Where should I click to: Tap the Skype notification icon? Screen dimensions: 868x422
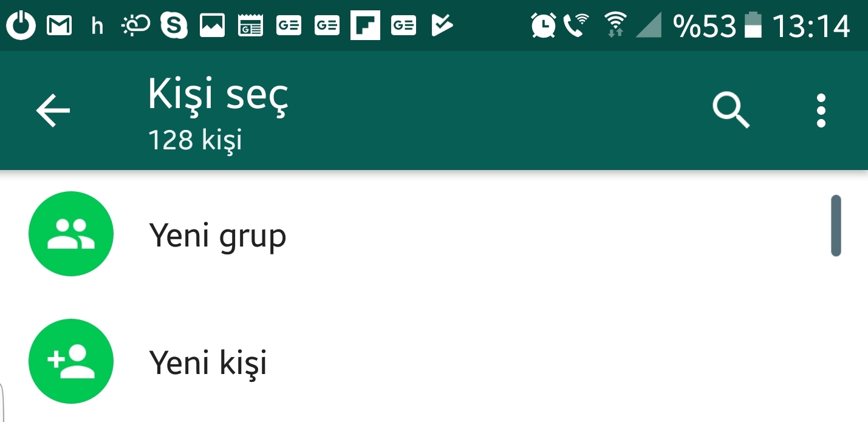174,25
